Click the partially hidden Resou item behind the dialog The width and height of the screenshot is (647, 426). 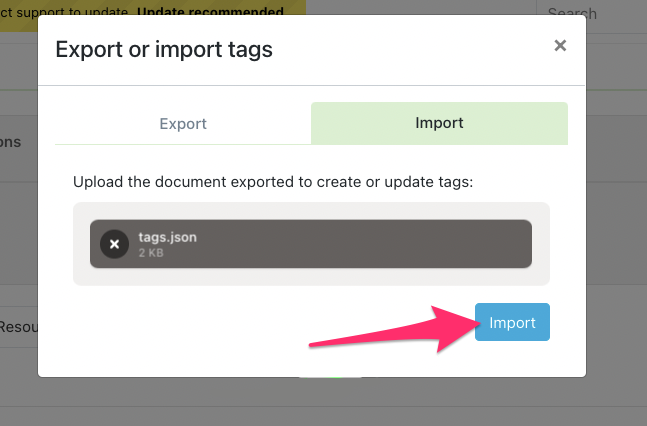click(x=18, y=327)
